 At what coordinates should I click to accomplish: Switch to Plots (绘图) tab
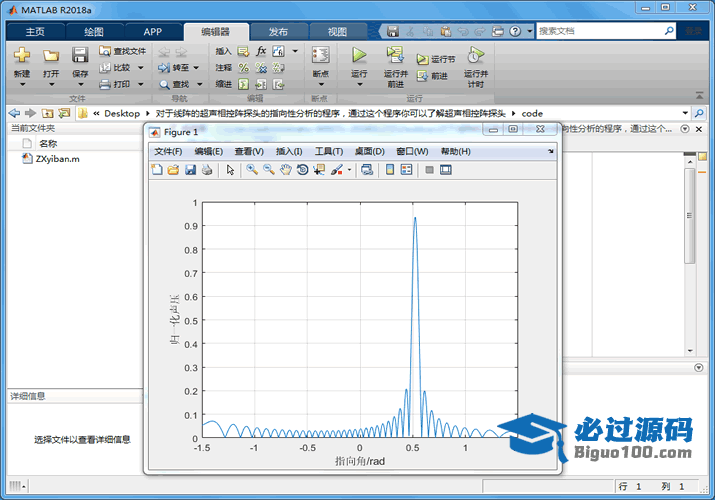(x=94, y=31)
